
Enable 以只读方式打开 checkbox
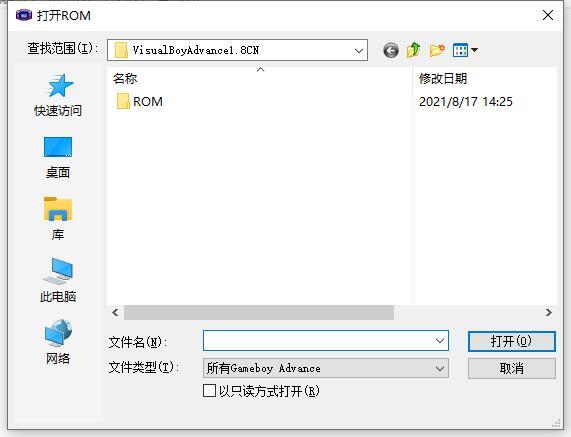tap(209, 391)
